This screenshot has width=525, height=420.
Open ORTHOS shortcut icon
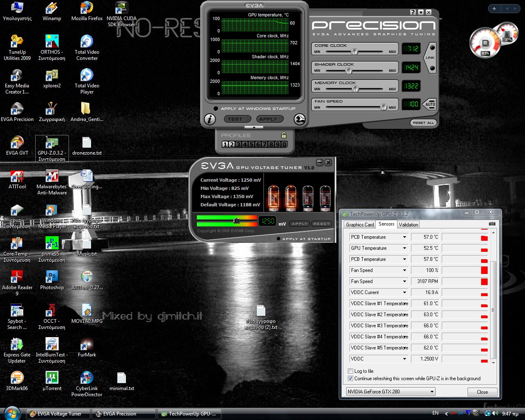point(52,48)
